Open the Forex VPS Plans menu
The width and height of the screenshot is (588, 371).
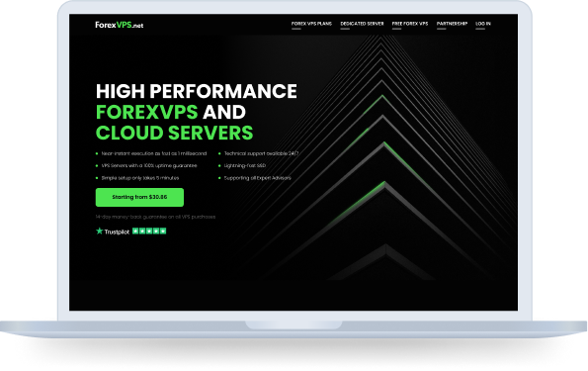[x=311, y=24]
